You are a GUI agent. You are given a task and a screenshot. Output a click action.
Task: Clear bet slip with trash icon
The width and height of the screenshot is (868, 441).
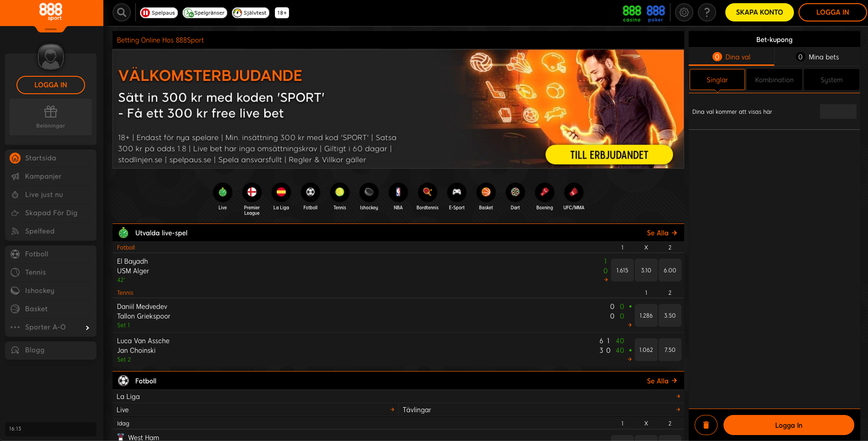pos(706,425)
